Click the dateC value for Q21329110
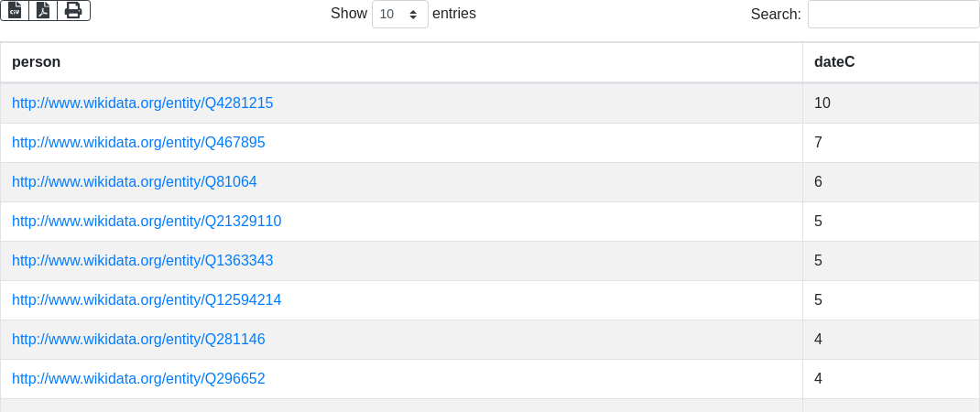 [x=891, y=222]
